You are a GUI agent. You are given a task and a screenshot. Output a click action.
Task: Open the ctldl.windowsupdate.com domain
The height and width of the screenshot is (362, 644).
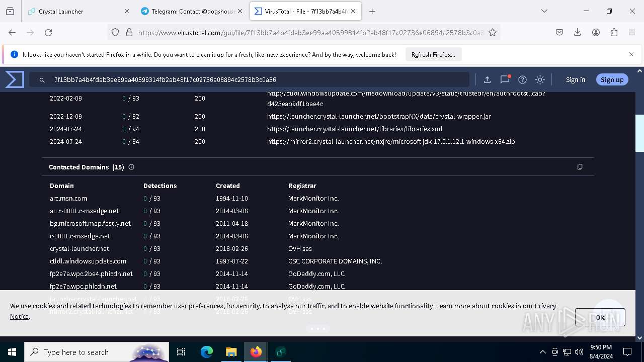[x=88, y=261]
